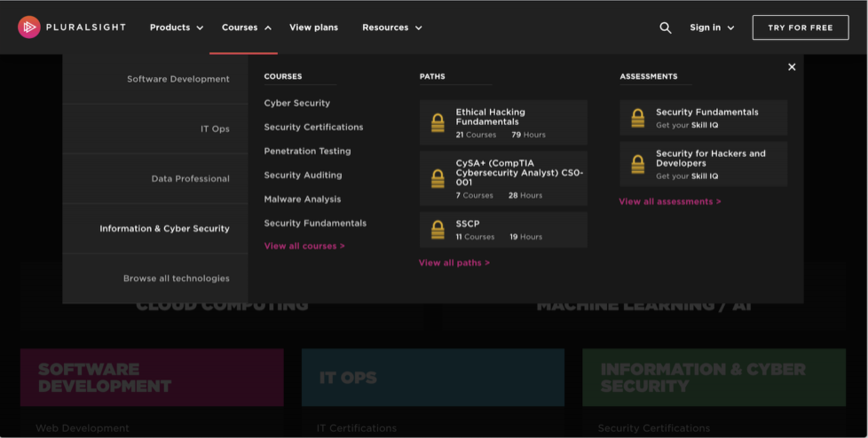This screenshot has width=868, height=438.
Task: Open the Security Fundamentals assessment title
Action: click(706, 113)
